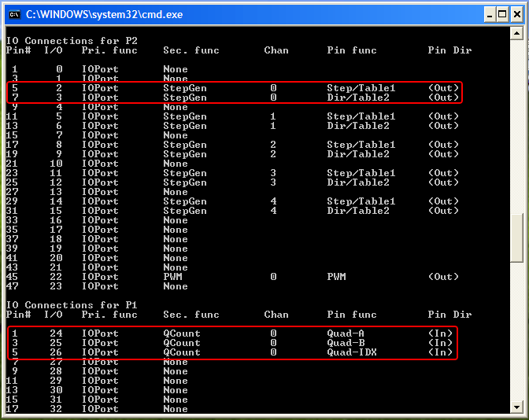Image resolution: width=529 pixels, height=420 pixels.
Task: Click I/O number 20 in the P2 table
Action: (56, 258)
